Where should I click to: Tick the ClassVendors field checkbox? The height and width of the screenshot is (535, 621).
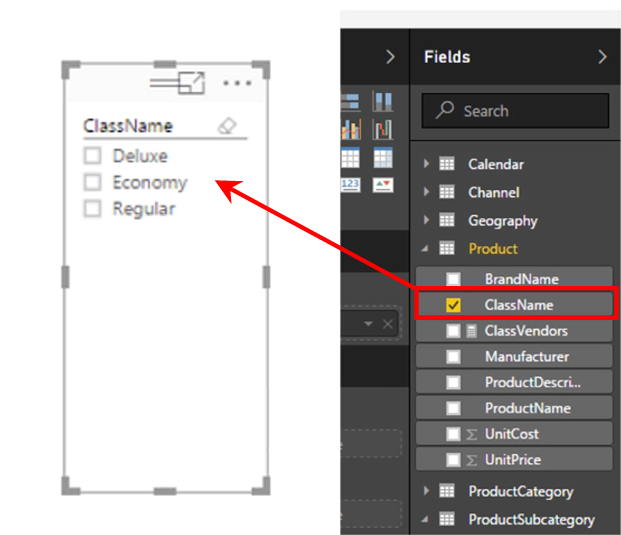[453, 331]
